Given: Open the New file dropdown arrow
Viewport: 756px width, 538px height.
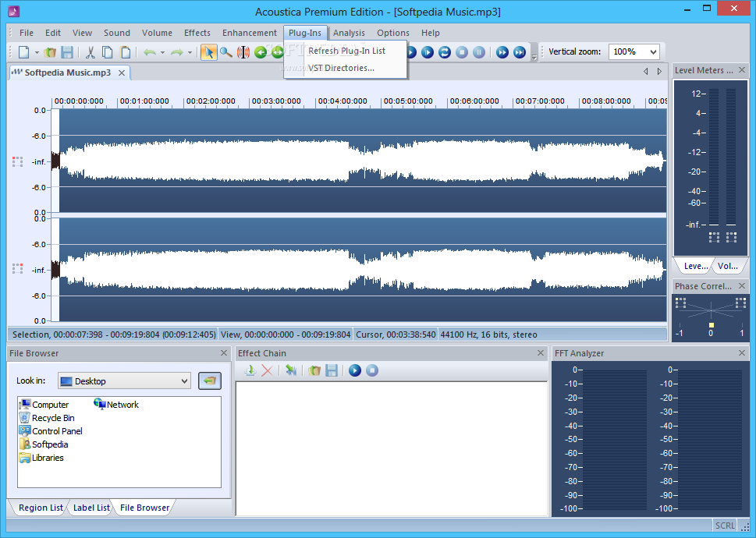Looking at the screenshot, I should pos(37,52).
